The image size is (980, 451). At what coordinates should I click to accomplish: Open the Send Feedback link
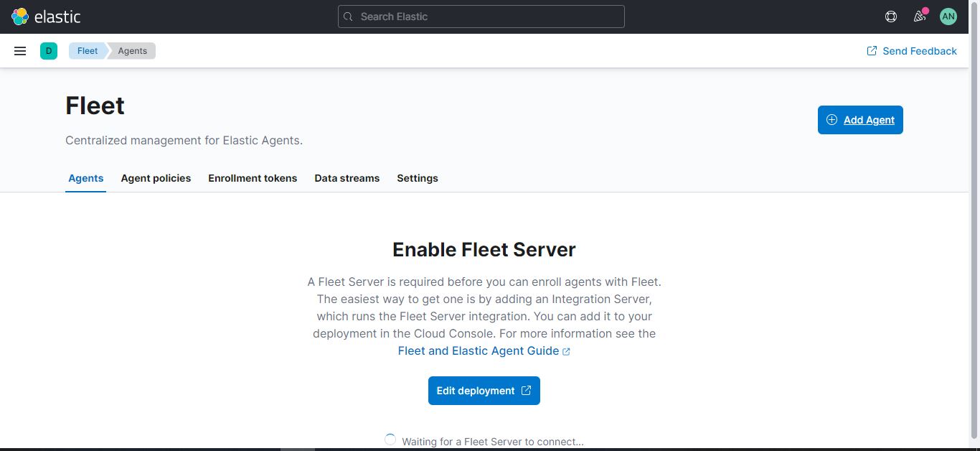tap(912, 51)
